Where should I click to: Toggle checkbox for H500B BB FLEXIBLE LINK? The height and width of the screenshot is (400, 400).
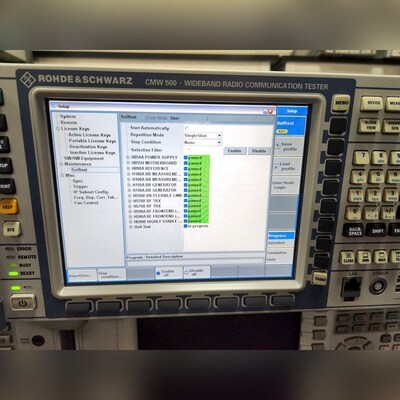pyautogui.click(x=186, y=195)
